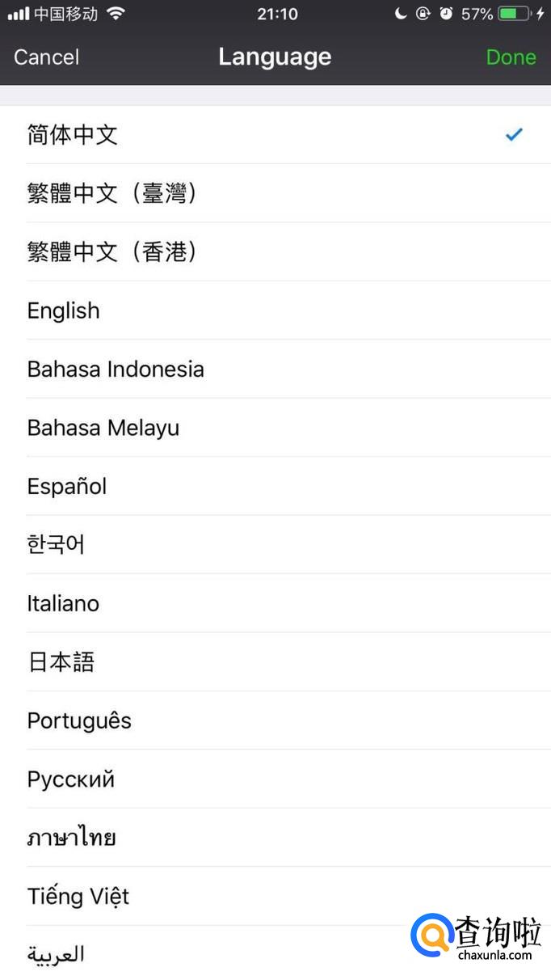This screenshot has width=551, height=980.
Task: Select Korean 한국어 option
Action: pos(56,544)
